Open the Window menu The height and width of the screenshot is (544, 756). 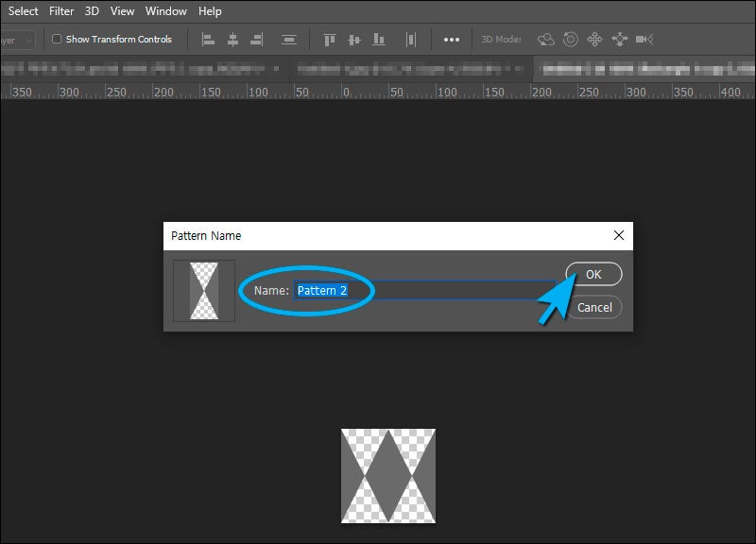pyautogui.click(x=166, y=11)
